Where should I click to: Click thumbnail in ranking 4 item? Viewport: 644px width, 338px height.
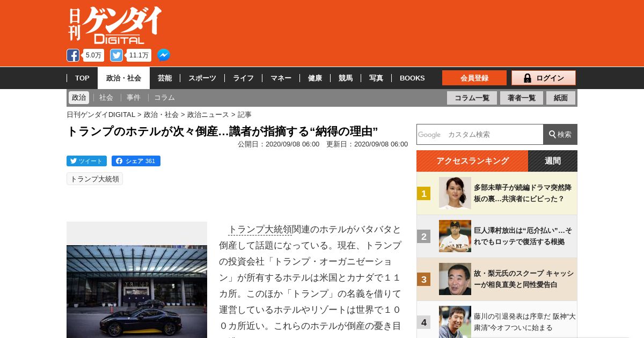tap(455, 322)
